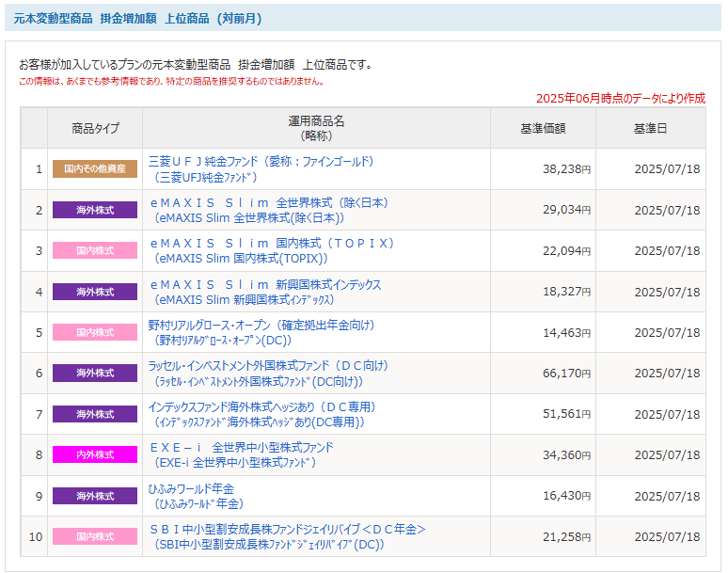The height and width of the screenshot is (573, 728).
Task: Open eMAXIS Slim 全世界株式(除く日本) link
Action: click(x=268, y=210)
